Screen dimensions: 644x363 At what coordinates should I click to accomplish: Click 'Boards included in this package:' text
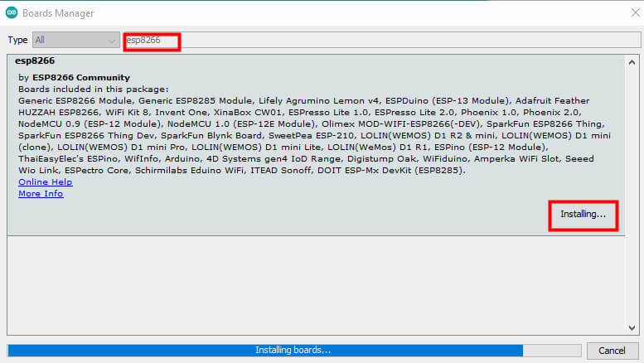coord(93,90)
